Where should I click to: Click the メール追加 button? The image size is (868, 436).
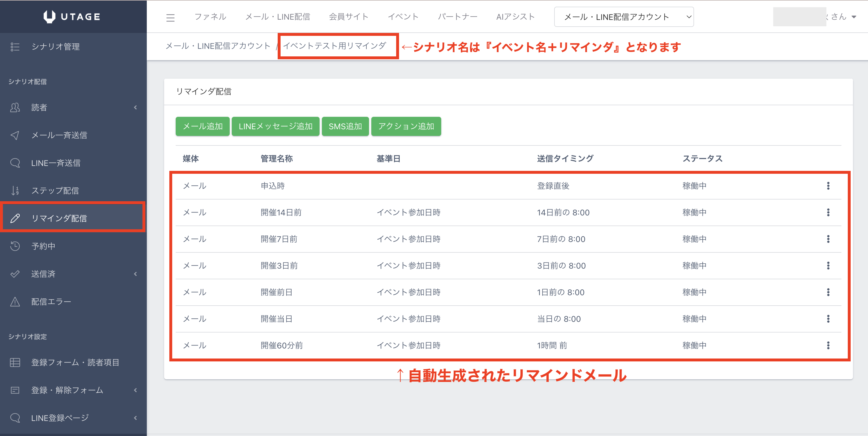[203, 126]
